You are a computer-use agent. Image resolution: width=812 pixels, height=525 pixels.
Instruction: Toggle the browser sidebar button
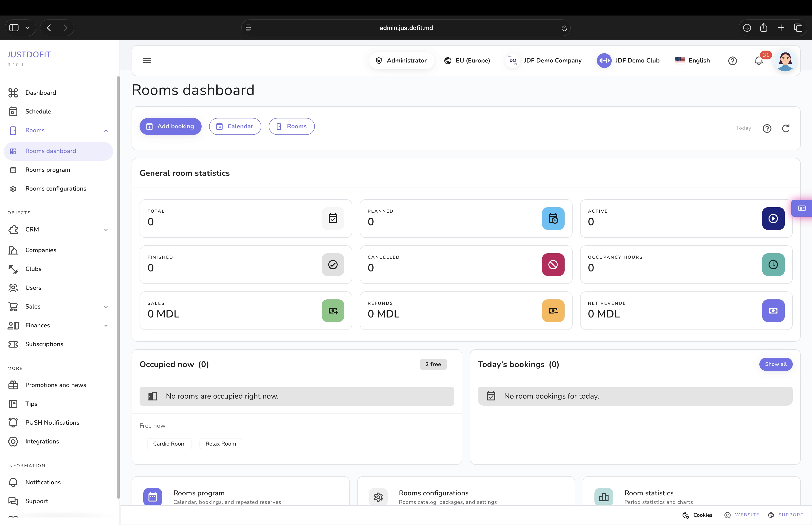pyautogui.click(x=14, y=28)
